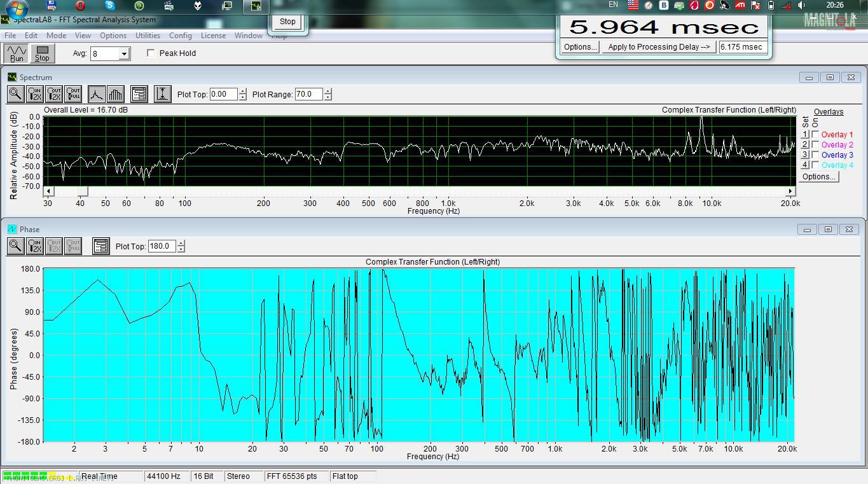Screen dimensions: 868x484
Task: Zoom in 2X on the Spectrum plot
Action: coord(35,95)
